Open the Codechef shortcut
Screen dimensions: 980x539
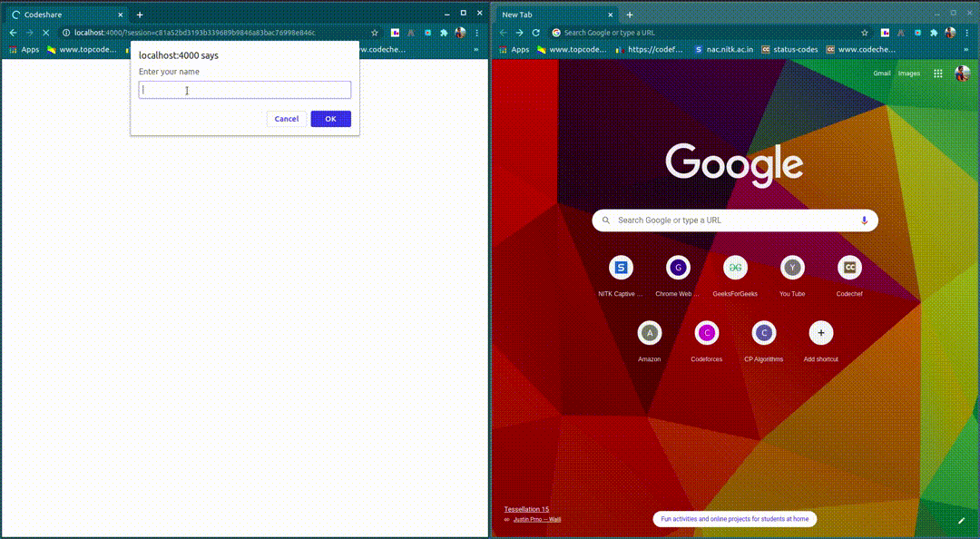click(849, 275)
